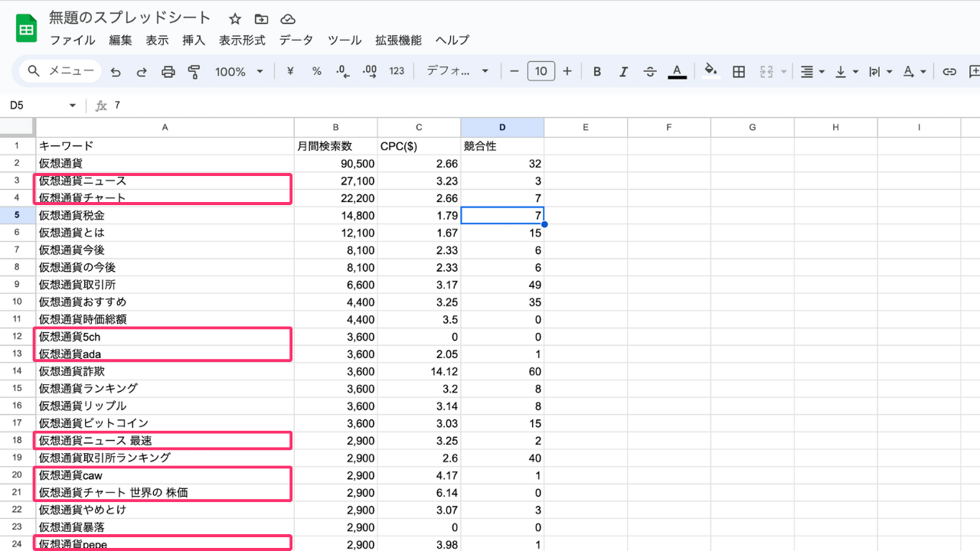Format as currency (¥)

tap(290, 71)
